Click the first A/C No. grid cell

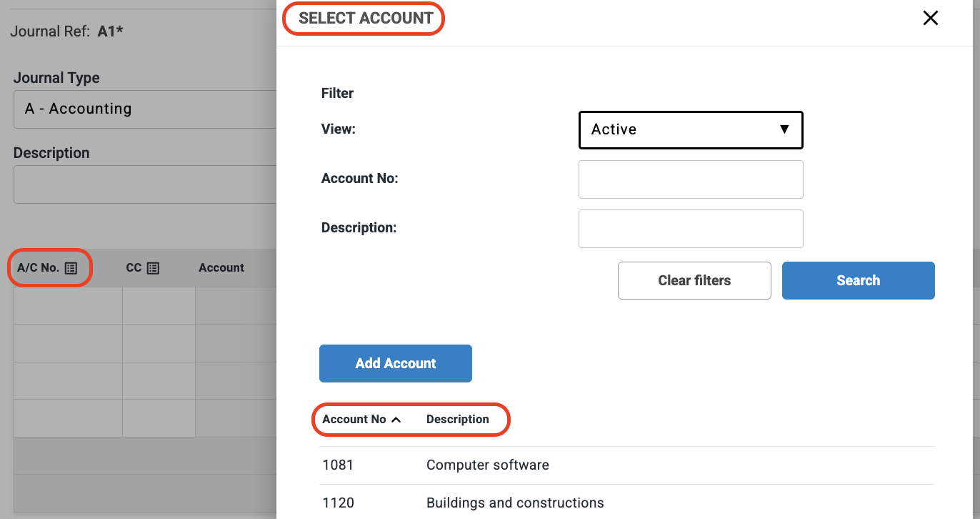tap(68, 306)
